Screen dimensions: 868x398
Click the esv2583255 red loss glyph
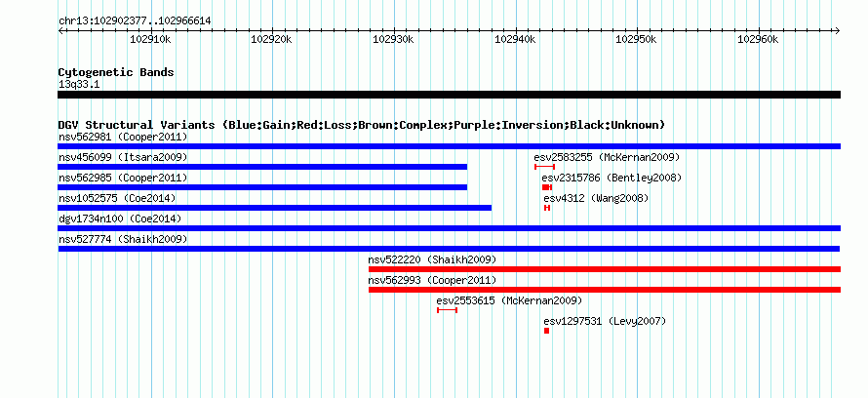coord(545,167)
